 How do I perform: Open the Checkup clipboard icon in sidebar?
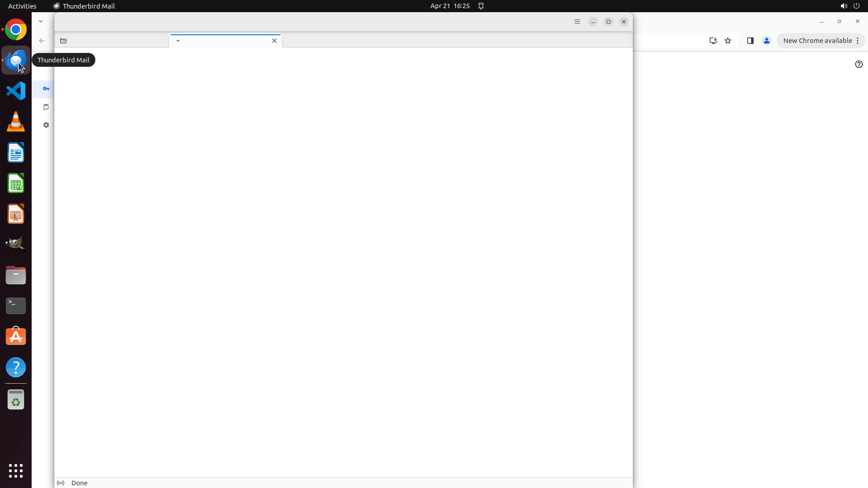46,107
